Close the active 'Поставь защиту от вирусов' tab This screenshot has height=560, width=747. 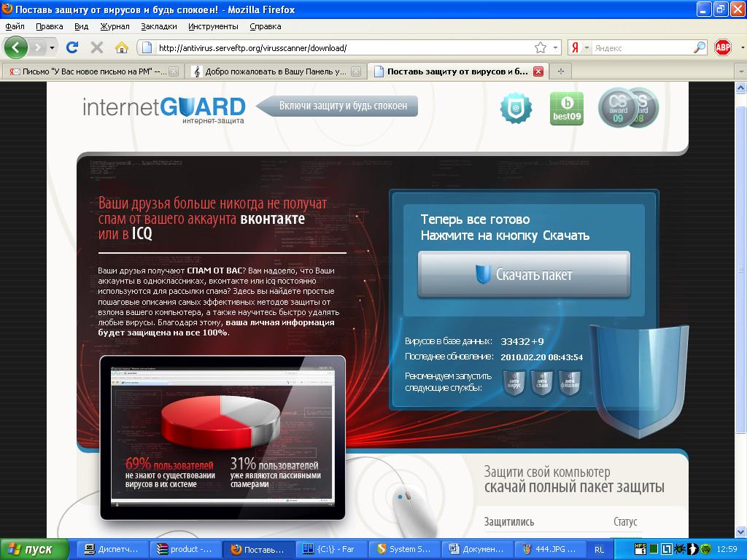(538, 71)
